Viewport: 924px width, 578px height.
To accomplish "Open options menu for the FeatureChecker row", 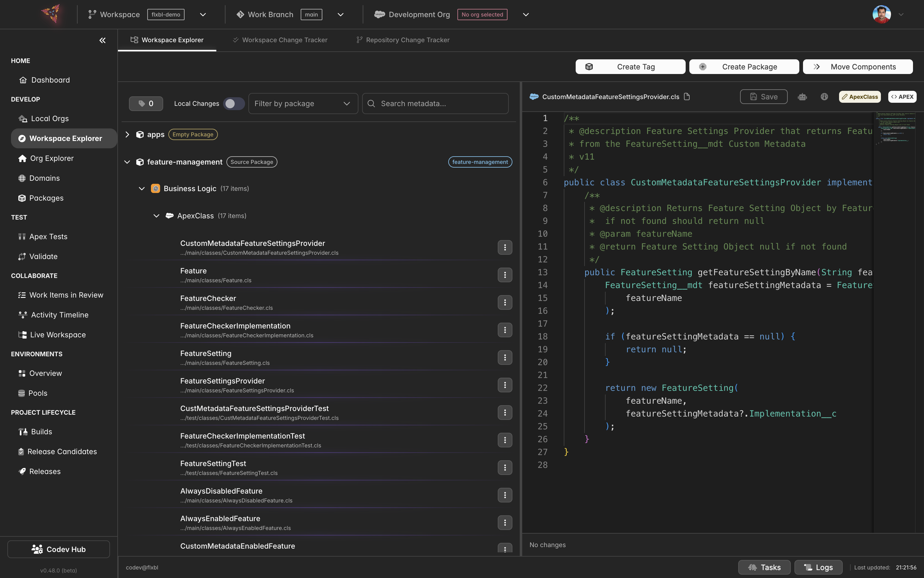I will point(505,302).
